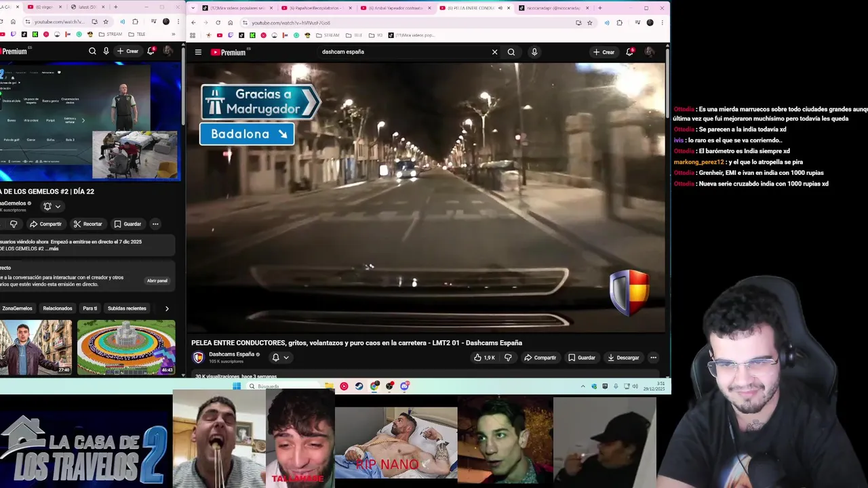Dislike the dashcam video
This screenshot has width=868, height=488.
point(508,358)
